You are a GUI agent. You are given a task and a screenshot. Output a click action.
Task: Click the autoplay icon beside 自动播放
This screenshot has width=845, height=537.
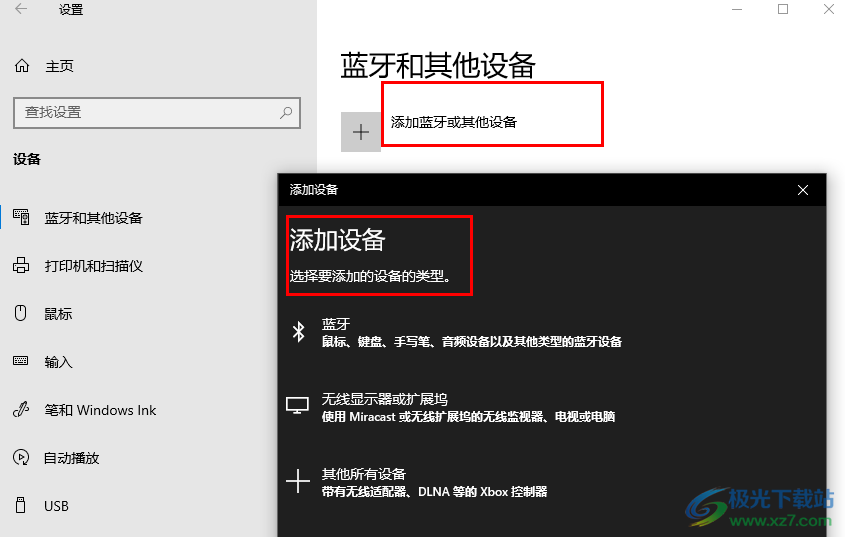point(21,457)
